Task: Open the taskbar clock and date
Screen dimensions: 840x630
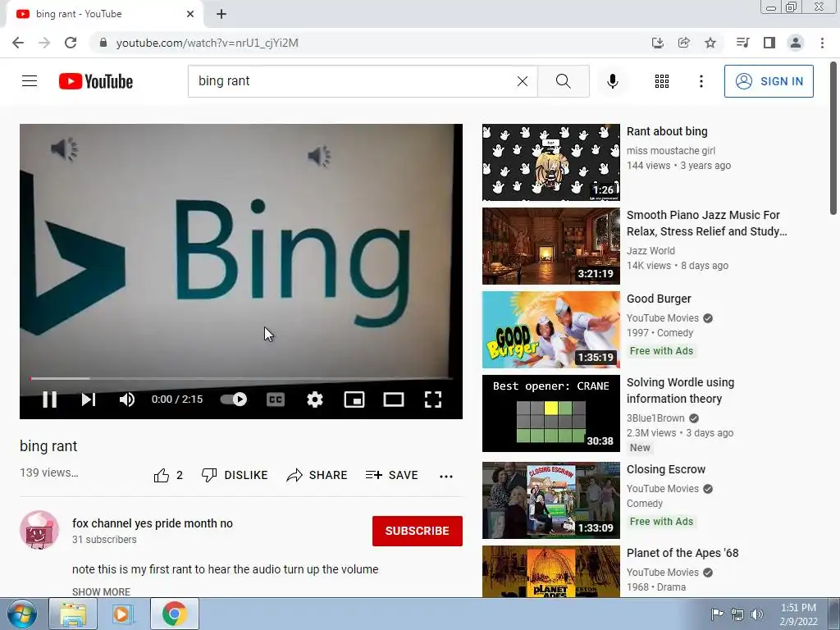Action: point(798,614)
